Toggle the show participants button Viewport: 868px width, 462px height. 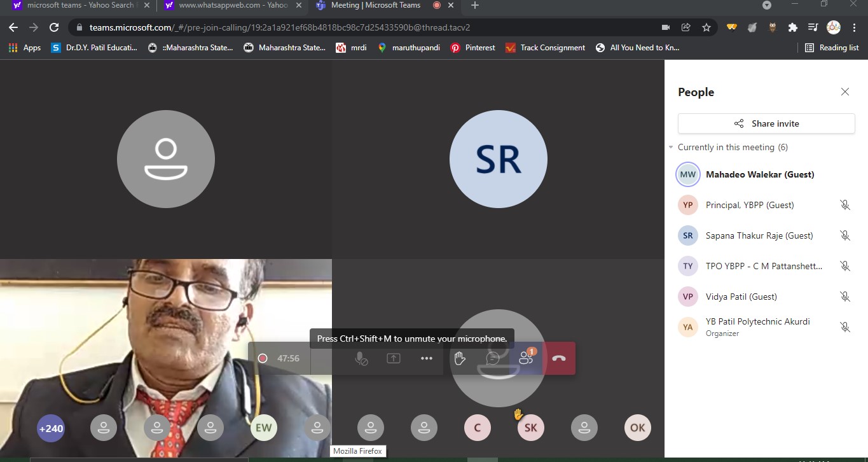[526, 358]
